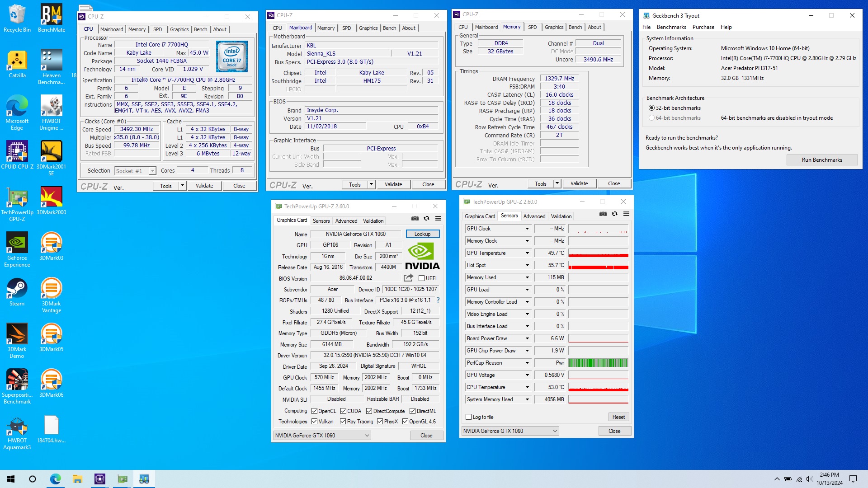Open 3DMark Demo desktop shortcut
This screenshot has width=868, height=488.
tap(17, 342)
